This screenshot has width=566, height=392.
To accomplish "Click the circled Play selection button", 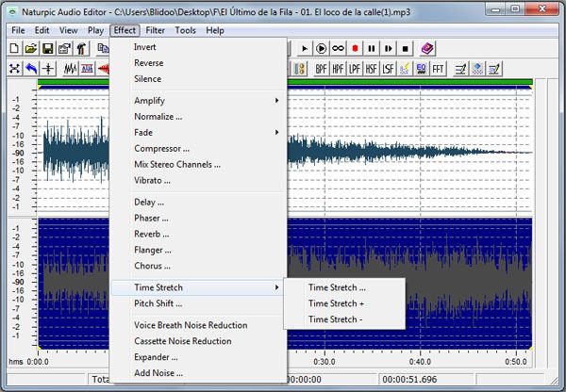I will tap(321, 48).
